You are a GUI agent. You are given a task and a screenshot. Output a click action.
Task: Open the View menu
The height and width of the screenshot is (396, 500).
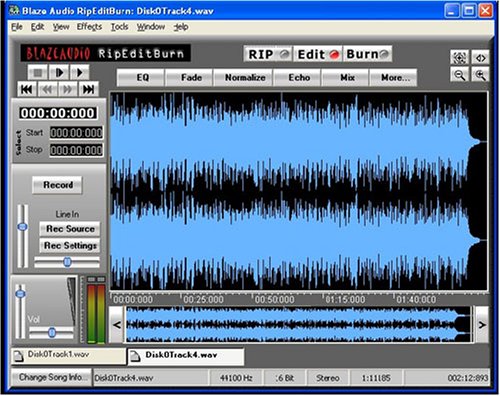61,27
